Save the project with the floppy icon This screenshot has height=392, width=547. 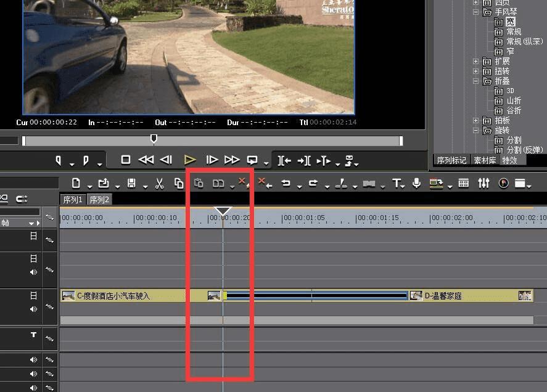click(131, 183)
